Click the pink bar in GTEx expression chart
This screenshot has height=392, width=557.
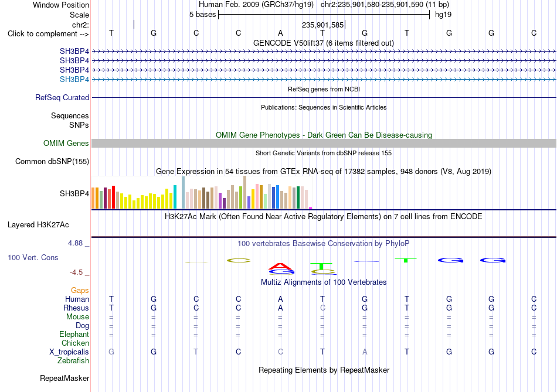(257, 196)
